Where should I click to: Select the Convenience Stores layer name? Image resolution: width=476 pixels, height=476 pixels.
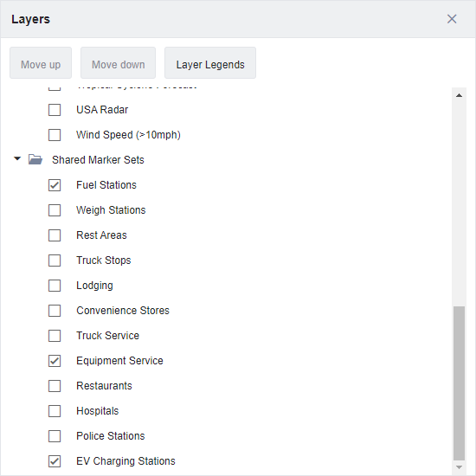point(123,311)
